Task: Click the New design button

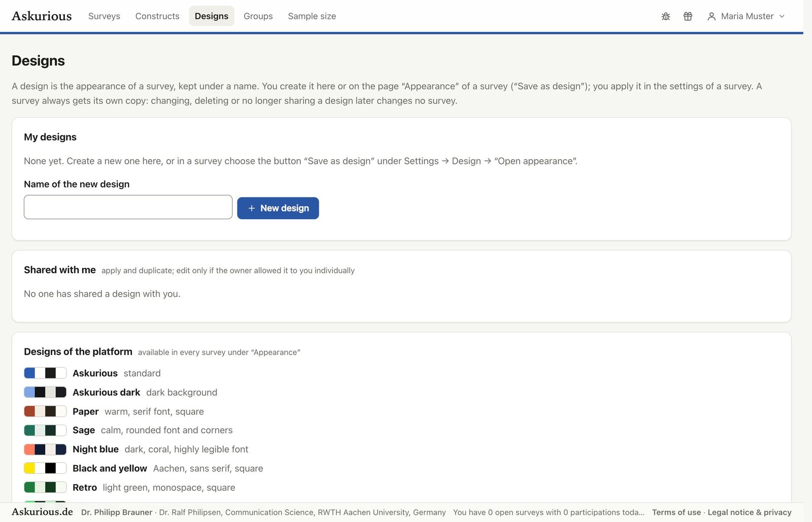Action: pyautogui.click(x=278, y=208)
